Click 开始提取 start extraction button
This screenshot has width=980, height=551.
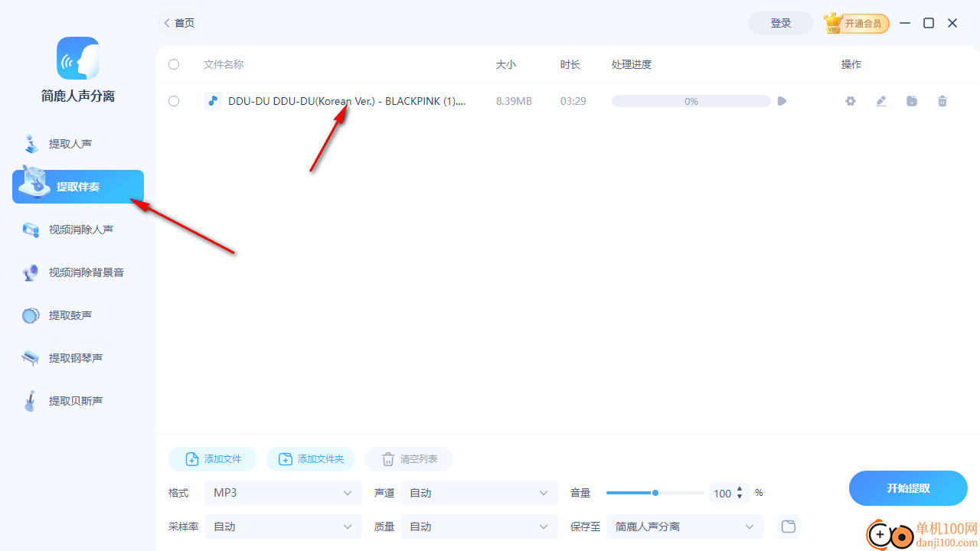click(x=908, y=488)
